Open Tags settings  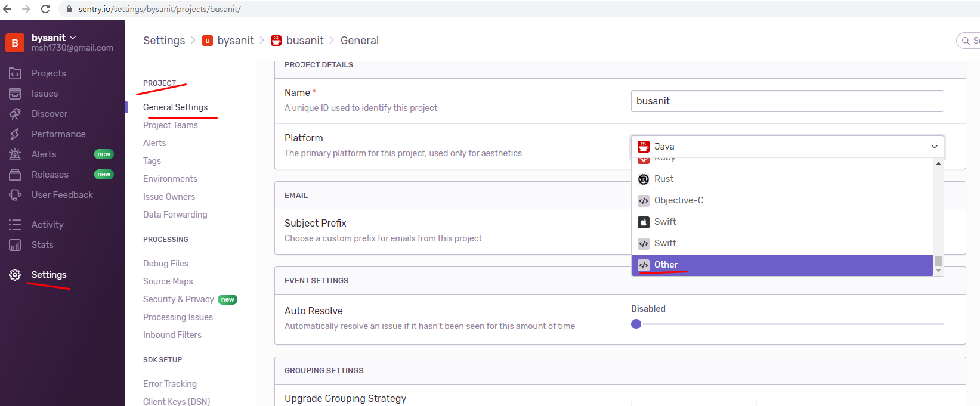click(152, 161)
